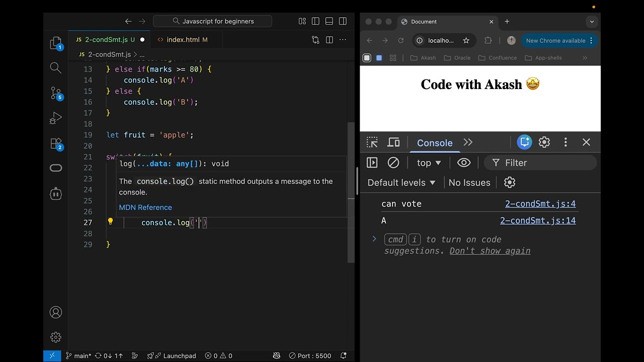Open the Chrome profile avatar
Viewport: 644px width, 362px height.
click(x=511, y=41)
